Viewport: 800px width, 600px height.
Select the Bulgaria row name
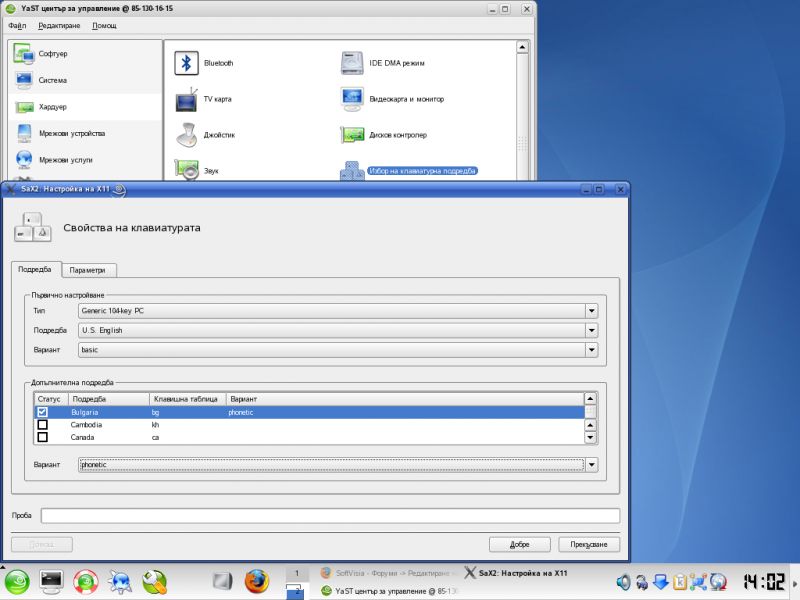tap(85, 412)
